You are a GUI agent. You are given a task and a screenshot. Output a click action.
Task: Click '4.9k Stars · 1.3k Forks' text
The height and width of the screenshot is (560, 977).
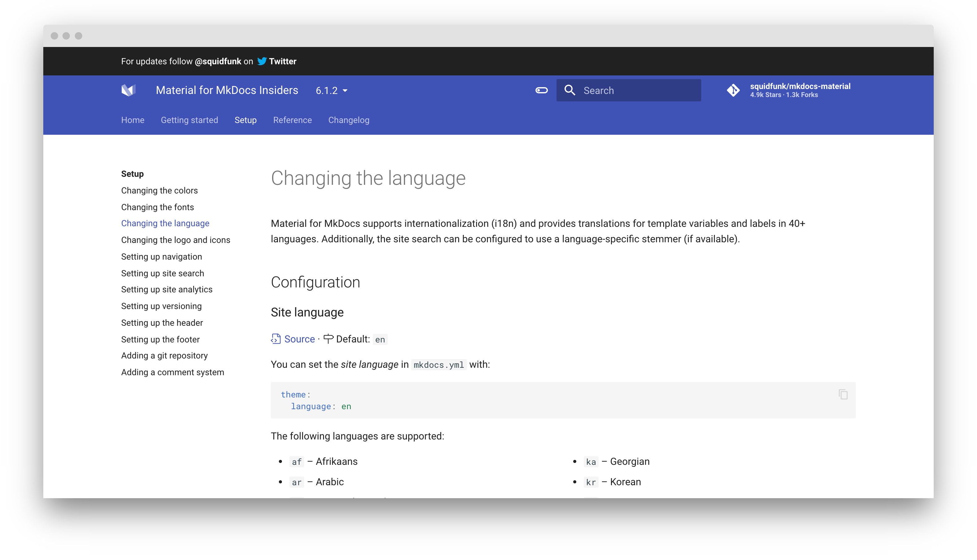point(783,95)
